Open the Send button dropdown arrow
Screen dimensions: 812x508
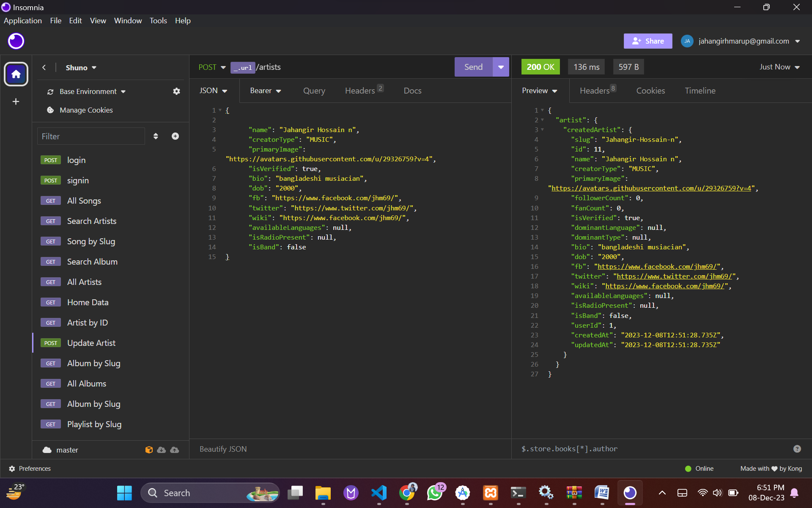point(501,67)
